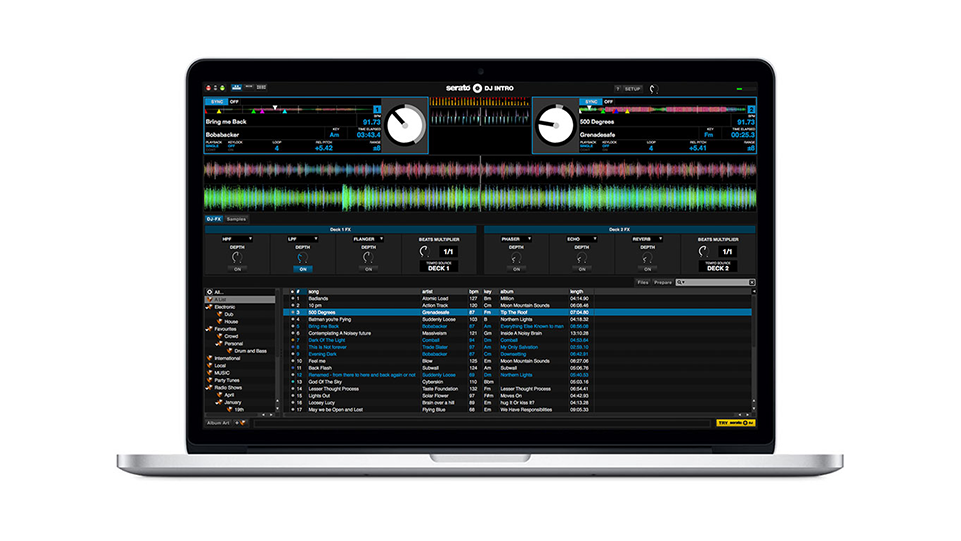961x541 pixels.
Task: Open the House crate icon
Action: (x=219, y=322)
